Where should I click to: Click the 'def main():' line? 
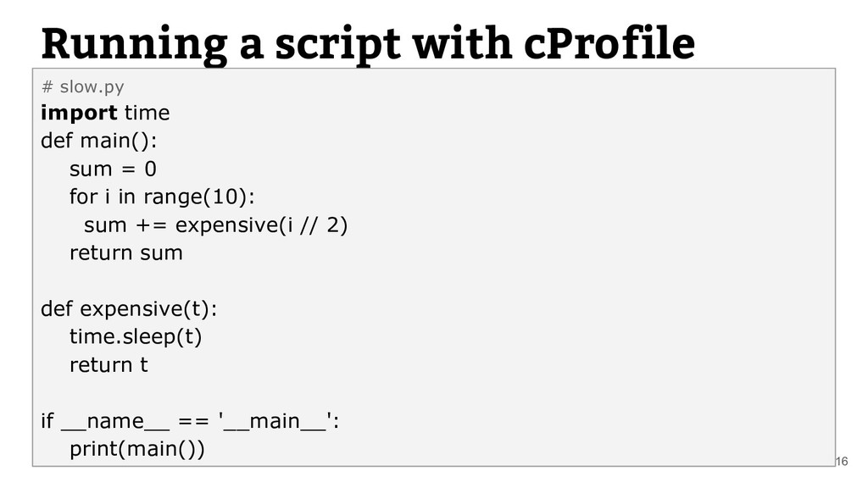coord(99,141)
